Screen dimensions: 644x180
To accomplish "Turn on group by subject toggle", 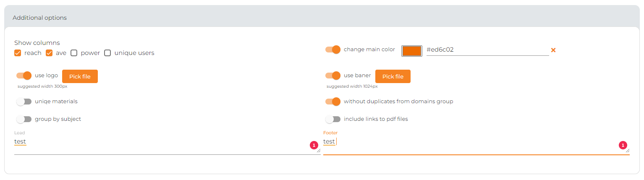I will (x=24, y=119).
